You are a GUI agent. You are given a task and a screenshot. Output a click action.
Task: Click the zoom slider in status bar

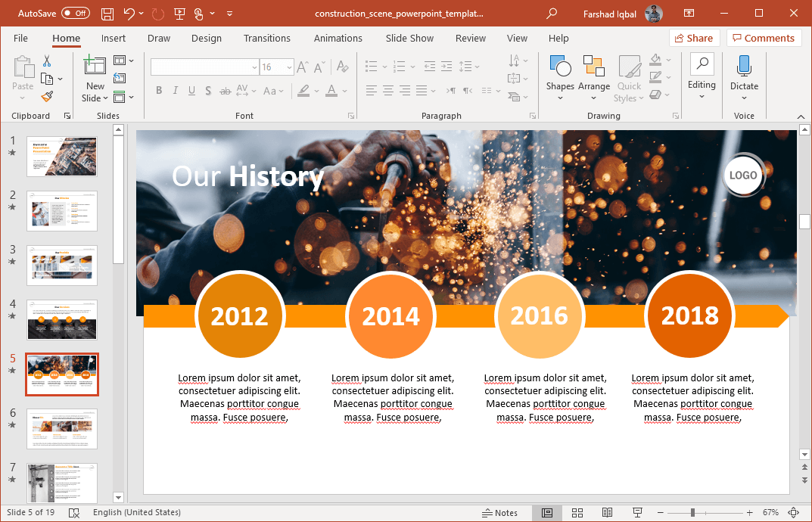pos(692,513)
